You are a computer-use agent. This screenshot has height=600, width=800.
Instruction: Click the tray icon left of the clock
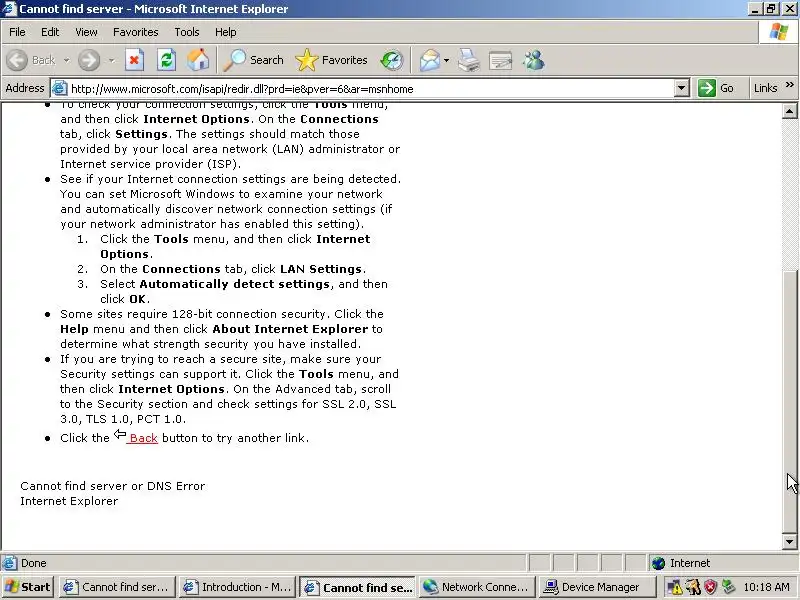(728, 587)
